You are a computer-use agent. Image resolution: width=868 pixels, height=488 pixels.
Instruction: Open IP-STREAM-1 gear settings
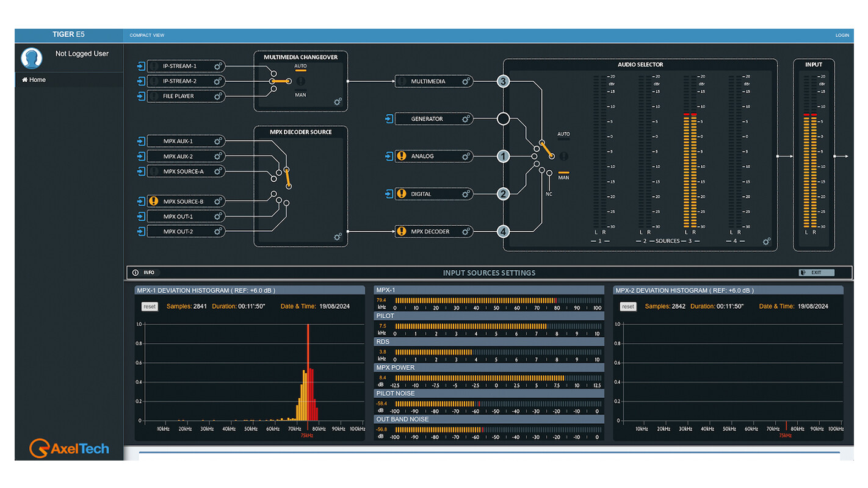pyautogui.click(x=219, y=66)
